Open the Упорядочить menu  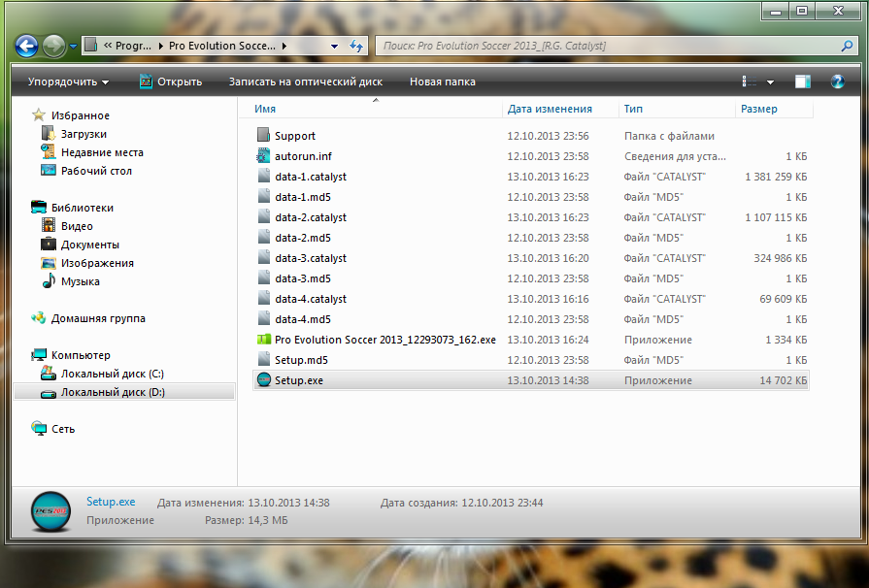[68, 82]
